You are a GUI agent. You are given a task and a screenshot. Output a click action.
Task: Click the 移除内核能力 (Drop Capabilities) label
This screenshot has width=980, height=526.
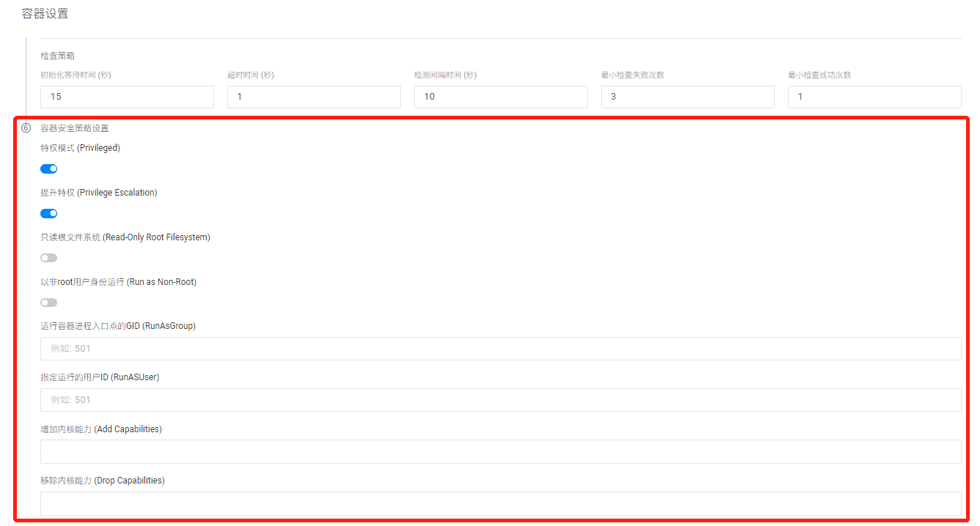click(x=103, y=481)
